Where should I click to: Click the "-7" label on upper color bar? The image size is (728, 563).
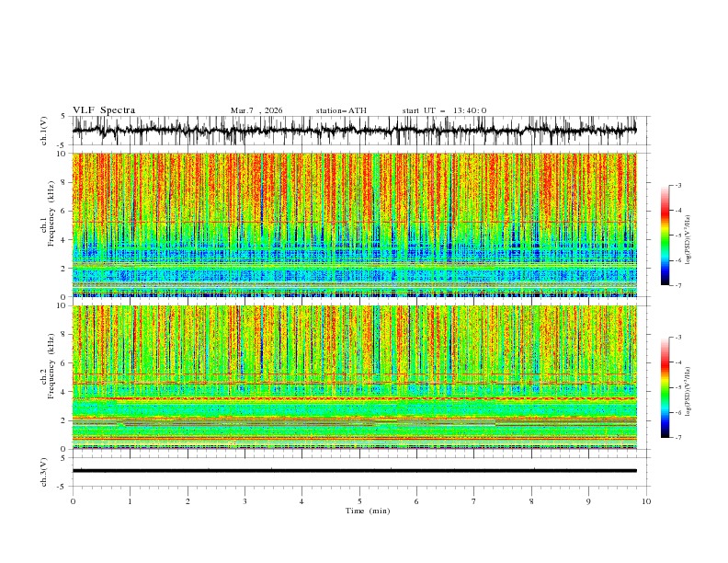677,285
